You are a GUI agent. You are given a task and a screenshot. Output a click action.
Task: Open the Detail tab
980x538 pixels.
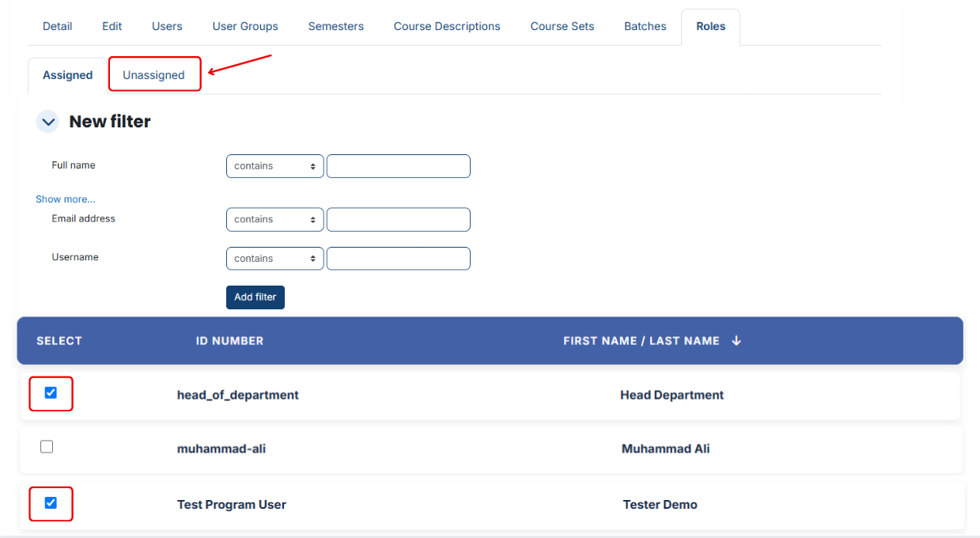pos(58,26)
